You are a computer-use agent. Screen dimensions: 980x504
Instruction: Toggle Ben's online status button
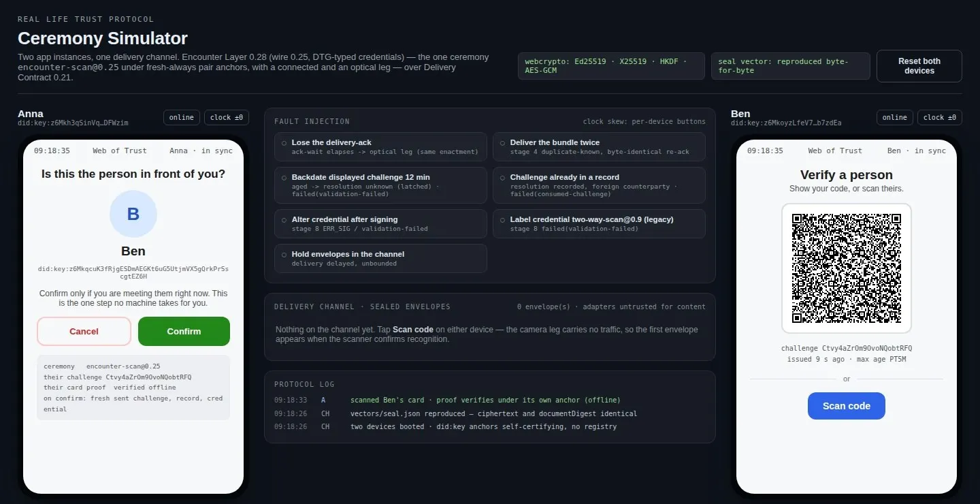tap(895, 117)
